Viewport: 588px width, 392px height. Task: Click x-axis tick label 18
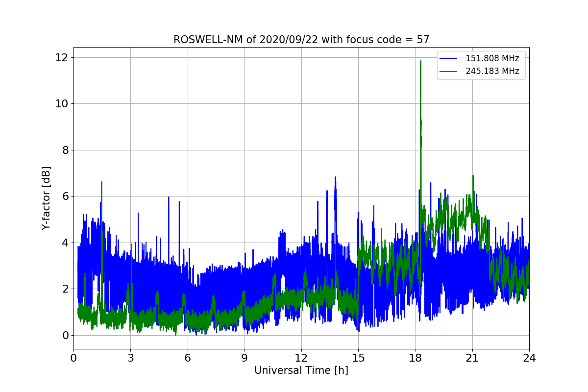point(416,358)
